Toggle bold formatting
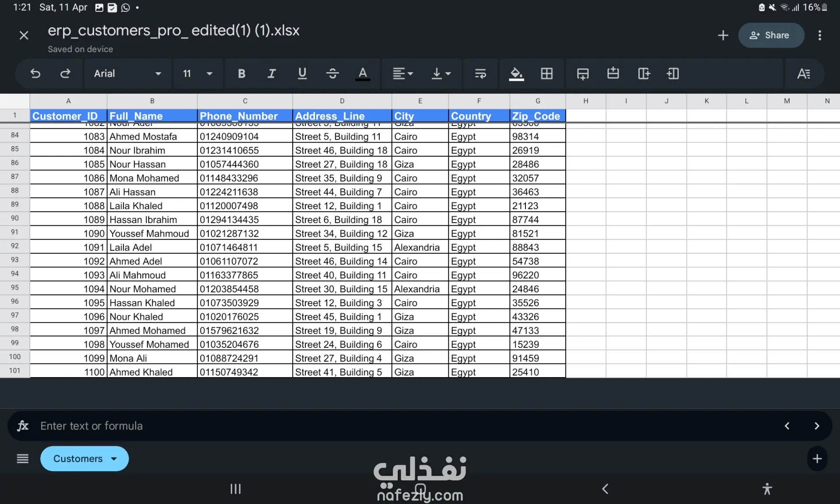Viewport: 840px width, 504px height. click(x=241, y=73)
